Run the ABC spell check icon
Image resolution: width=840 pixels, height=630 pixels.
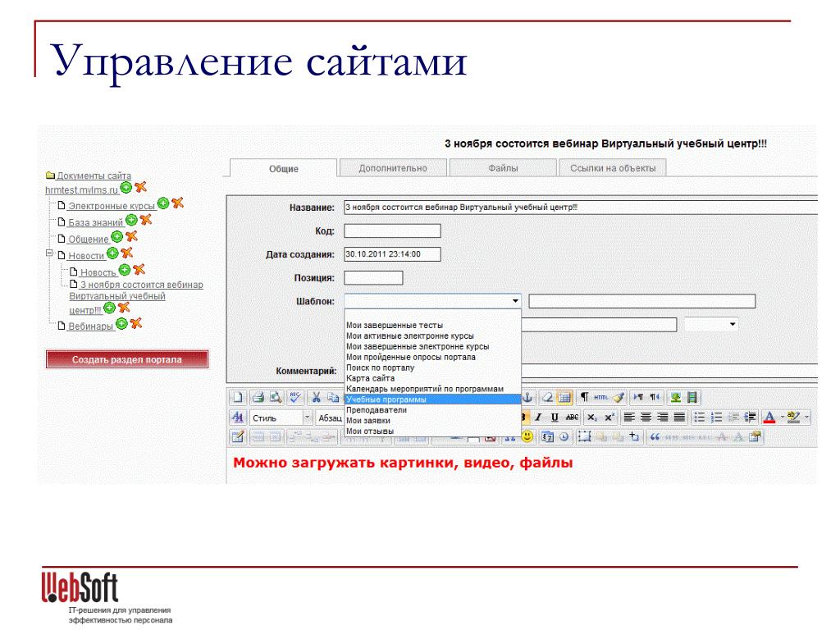(x=295, y=398)
